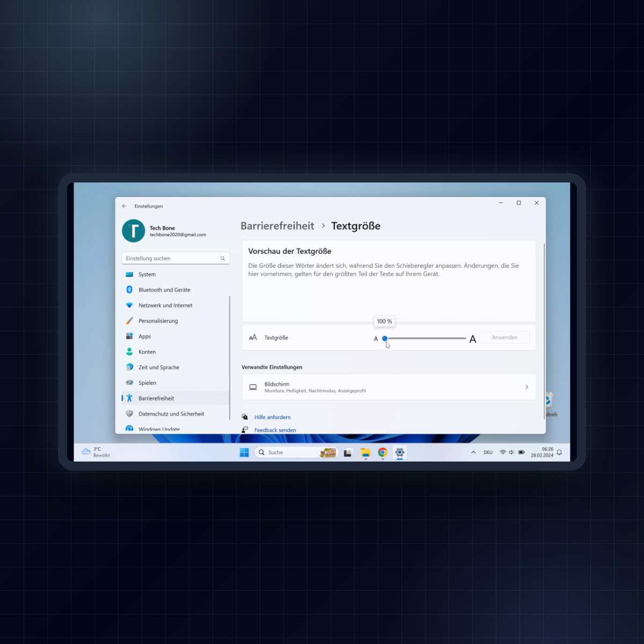Viewport: 644px width, 644px height.
Task: Click the large A at slider end
Action: pyautogui.click(x=473, y=339)
